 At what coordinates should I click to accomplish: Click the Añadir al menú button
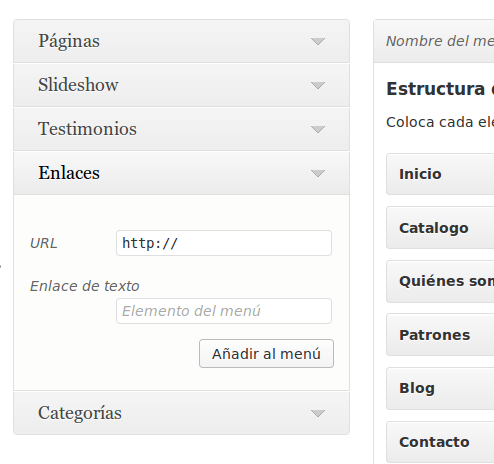(266, 354)
